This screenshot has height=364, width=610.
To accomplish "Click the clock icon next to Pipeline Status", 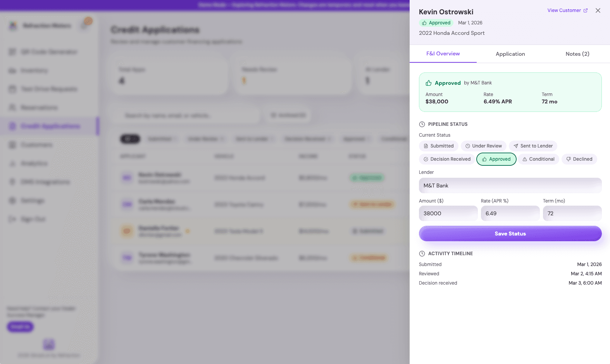I will [x=422, y=124].
